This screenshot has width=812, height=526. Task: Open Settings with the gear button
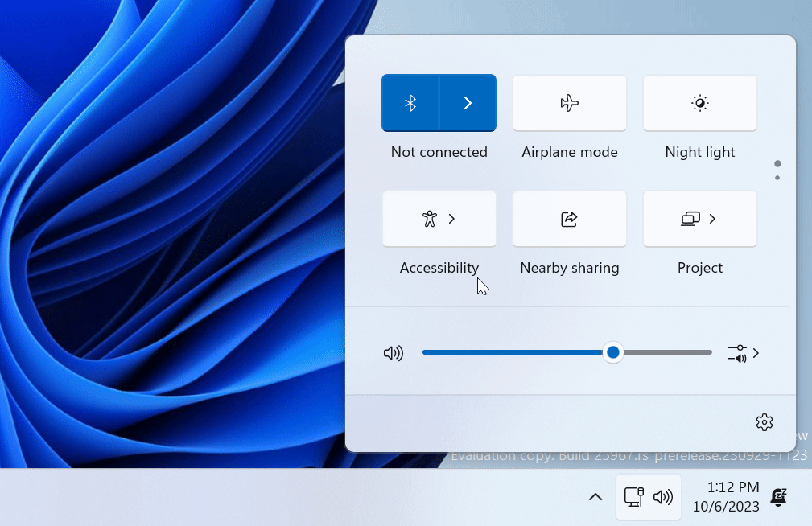coord(764,421)
